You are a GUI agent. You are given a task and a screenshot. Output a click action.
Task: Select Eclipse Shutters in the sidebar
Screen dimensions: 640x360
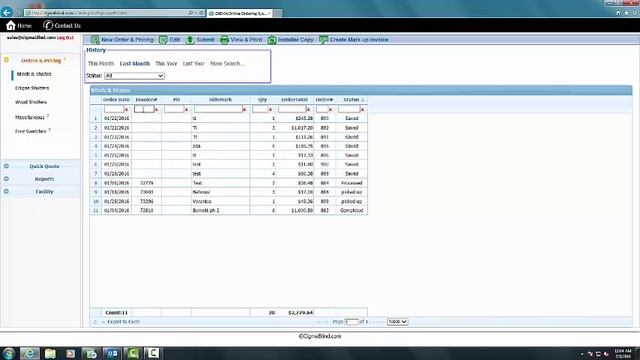click(x=32, y=88)
